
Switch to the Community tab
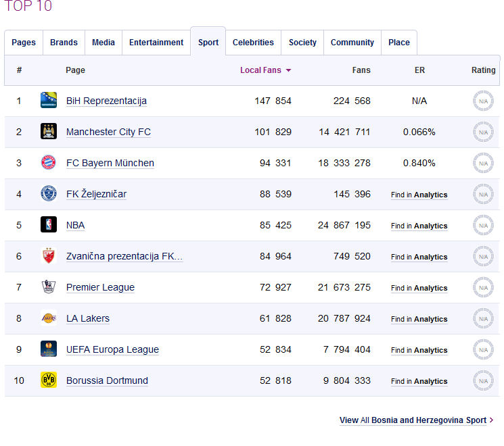coord(352,43)
